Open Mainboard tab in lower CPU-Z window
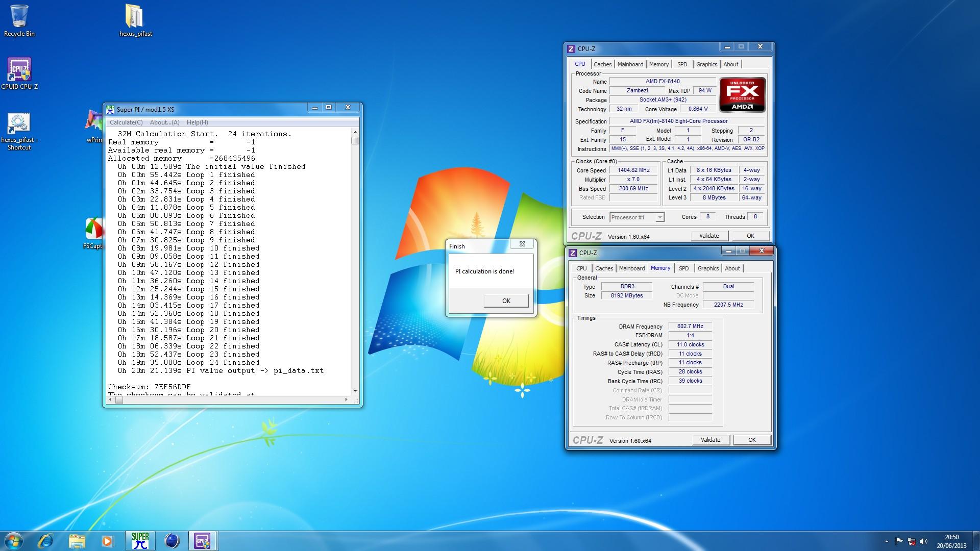Screen dimensions: 980x551 tap(632, 268)
